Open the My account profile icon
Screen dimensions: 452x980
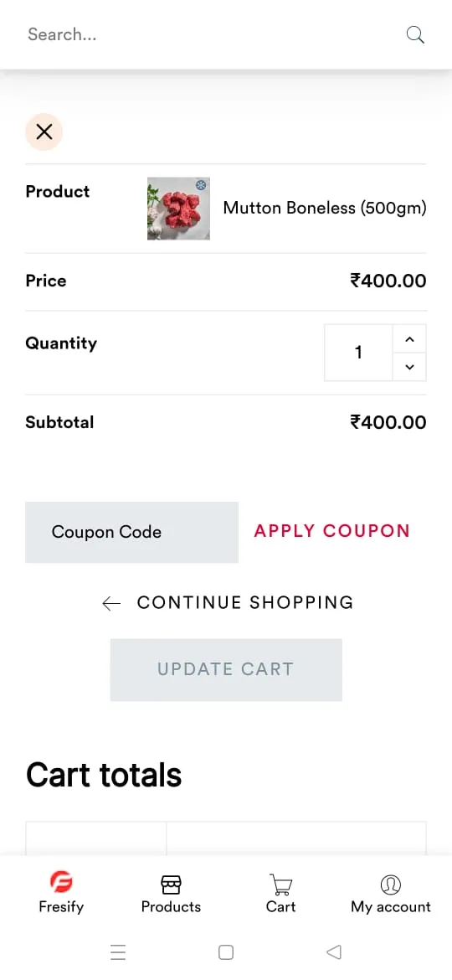(x=391, y=885)
